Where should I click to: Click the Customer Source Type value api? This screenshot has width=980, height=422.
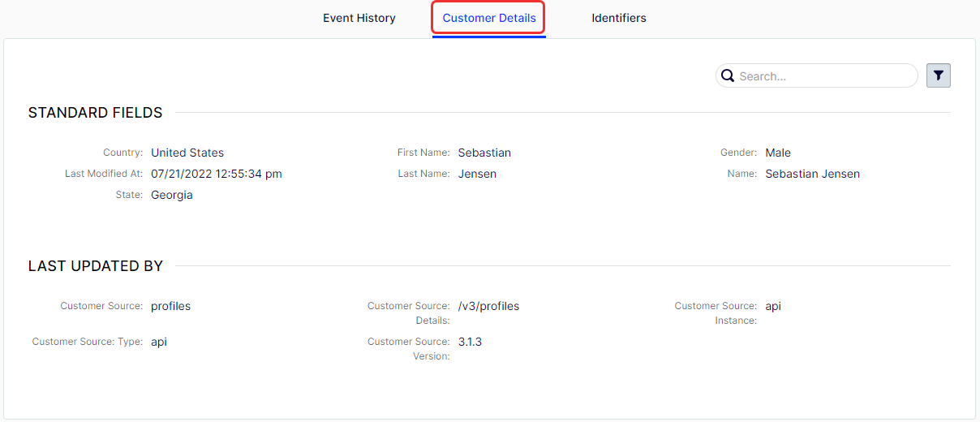point(159,342)
